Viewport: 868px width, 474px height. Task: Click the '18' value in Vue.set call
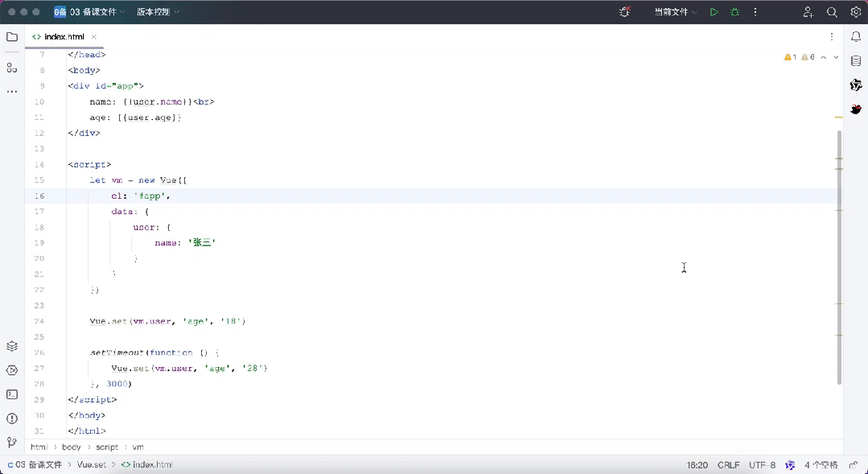coord(231,321)
